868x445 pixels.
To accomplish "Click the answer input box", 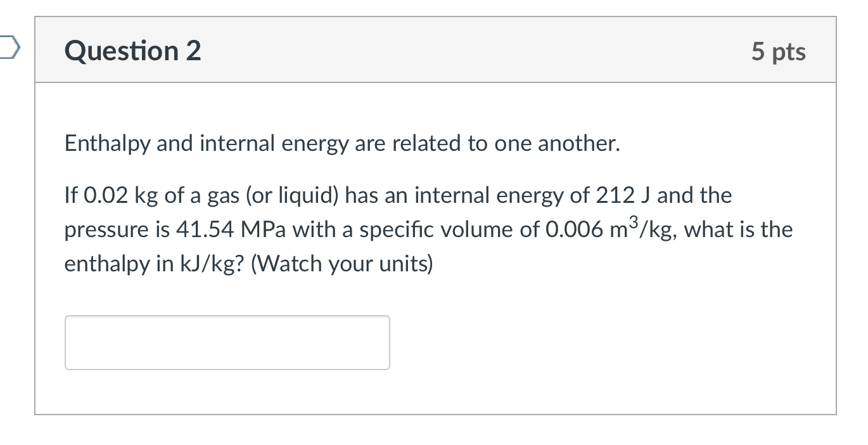I will (x=226, y=342).
